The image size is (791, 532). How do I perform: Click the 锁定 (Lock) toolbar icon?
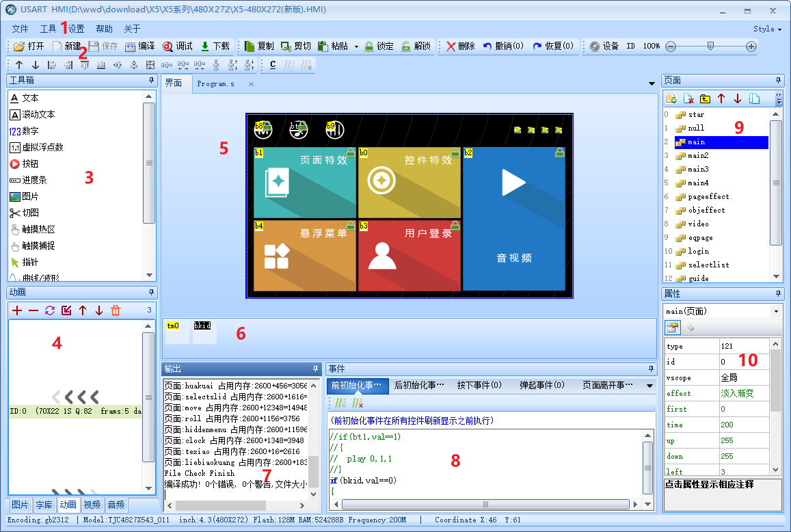[x=369, y=46]
